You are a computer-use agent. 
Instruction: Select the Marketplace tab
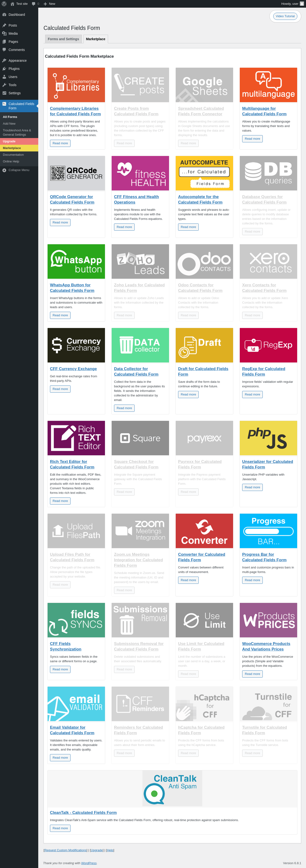[x=96, y=39]
